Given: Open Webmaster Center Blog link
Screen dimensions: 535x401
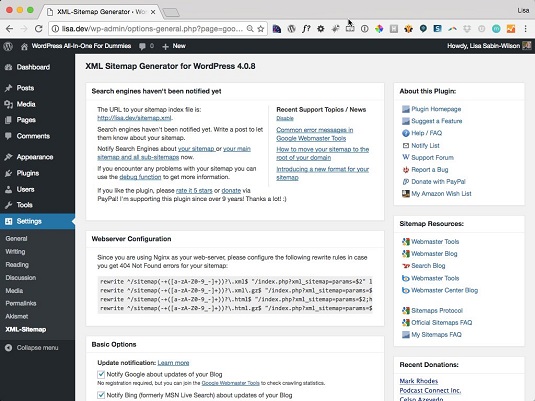Looking at the screenshot, I should coord(444,290).
